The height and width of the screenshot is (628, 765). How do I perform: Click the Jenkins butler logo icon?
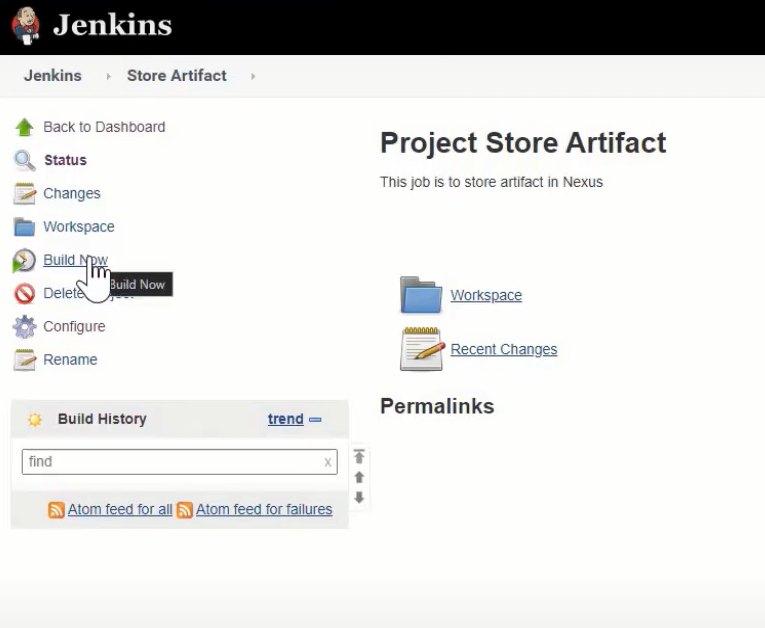coord(26,25)
